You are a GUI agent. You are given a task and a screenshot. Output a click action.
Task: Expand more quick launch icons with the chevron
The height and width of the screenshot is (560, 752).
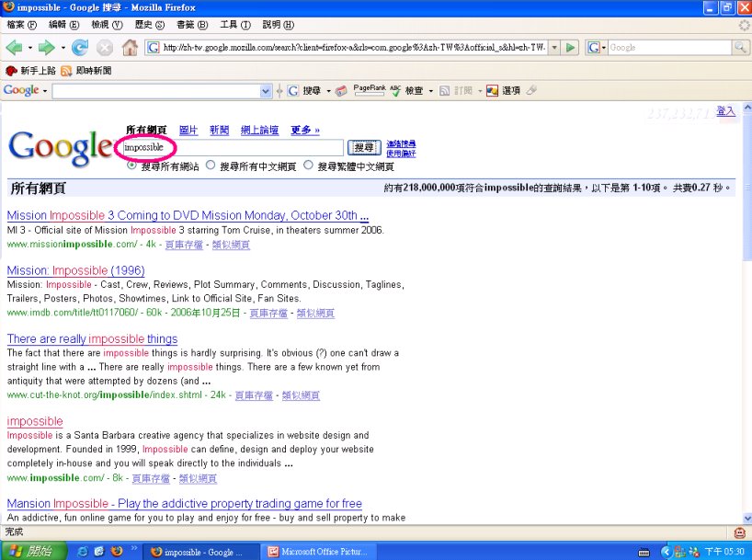134,547
